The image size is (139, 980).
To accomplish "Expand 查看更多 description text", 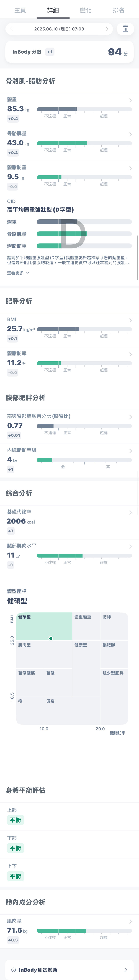I will 18,273.
